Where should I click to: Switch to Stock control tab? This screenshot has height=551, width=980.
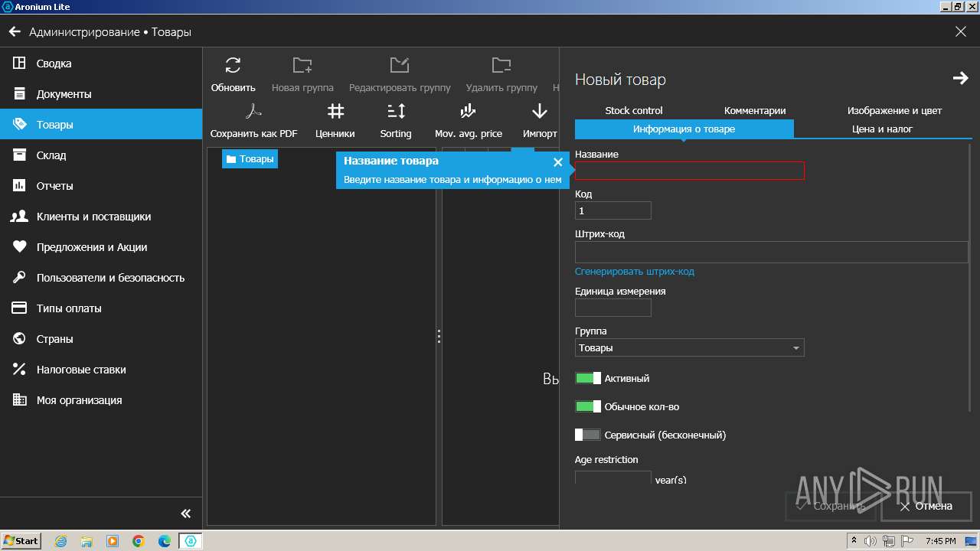click(634, 110)
